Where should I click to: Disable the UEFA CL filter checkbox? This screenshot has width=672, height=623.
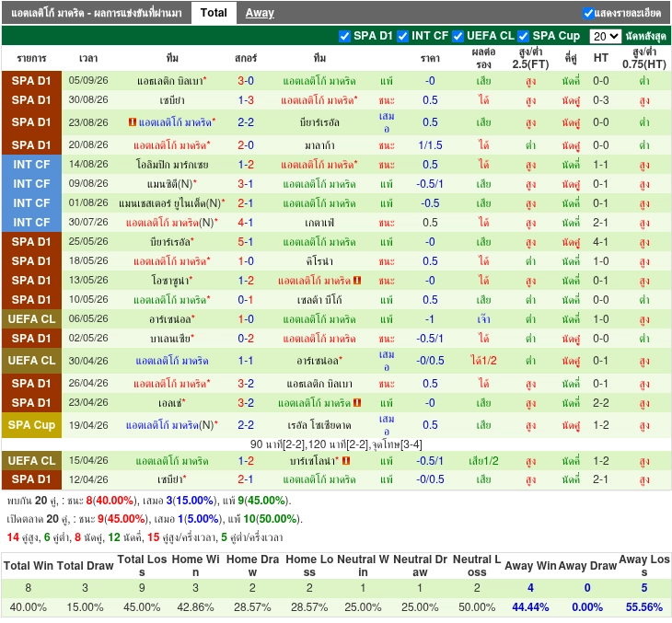click(458, 37)
